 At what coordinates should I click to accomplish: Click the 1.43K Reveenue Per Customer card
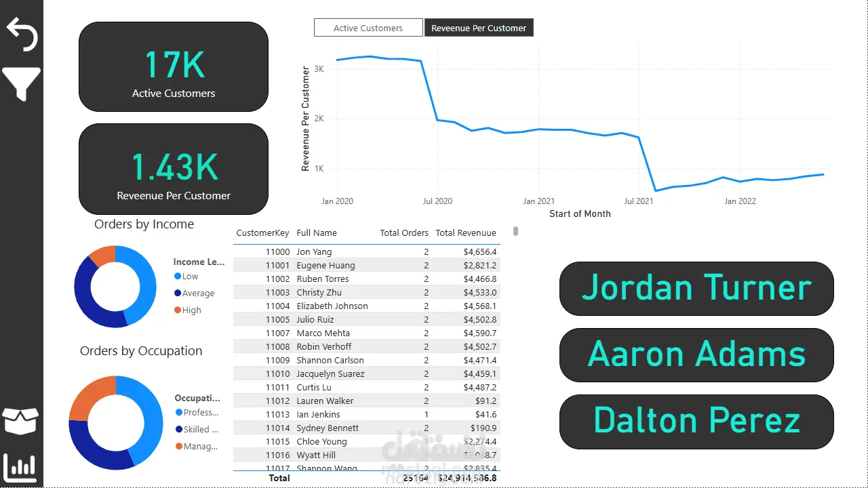(x=174, y=169)
